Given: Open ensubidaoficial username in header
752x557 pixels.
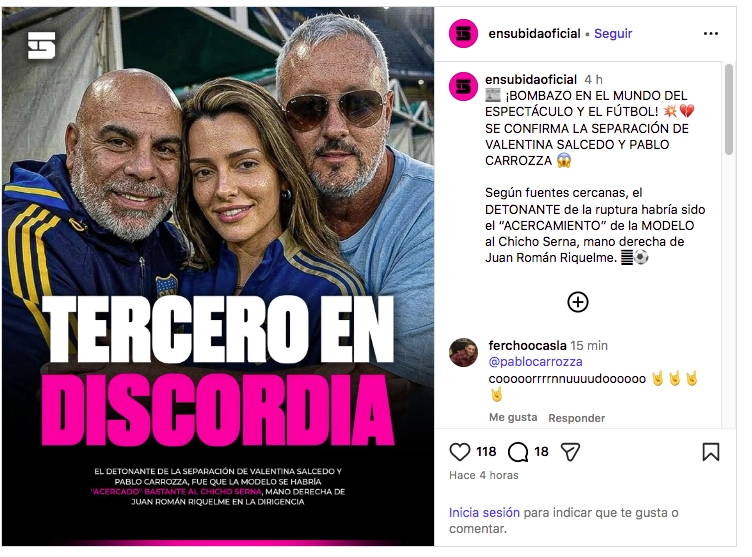Looking at the screenshot, I should 534,34.
